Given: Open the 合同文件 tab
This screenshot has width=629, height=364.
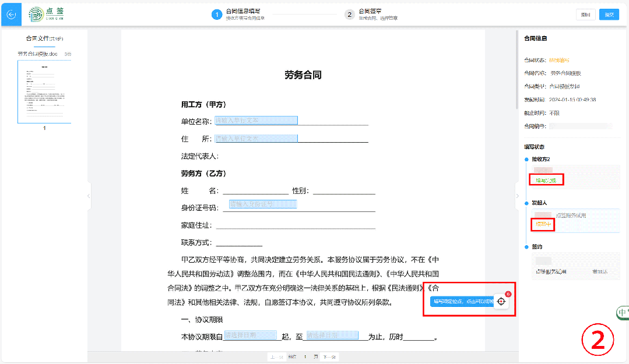Looking at the screenshot, I should click(x=44, y=38).
